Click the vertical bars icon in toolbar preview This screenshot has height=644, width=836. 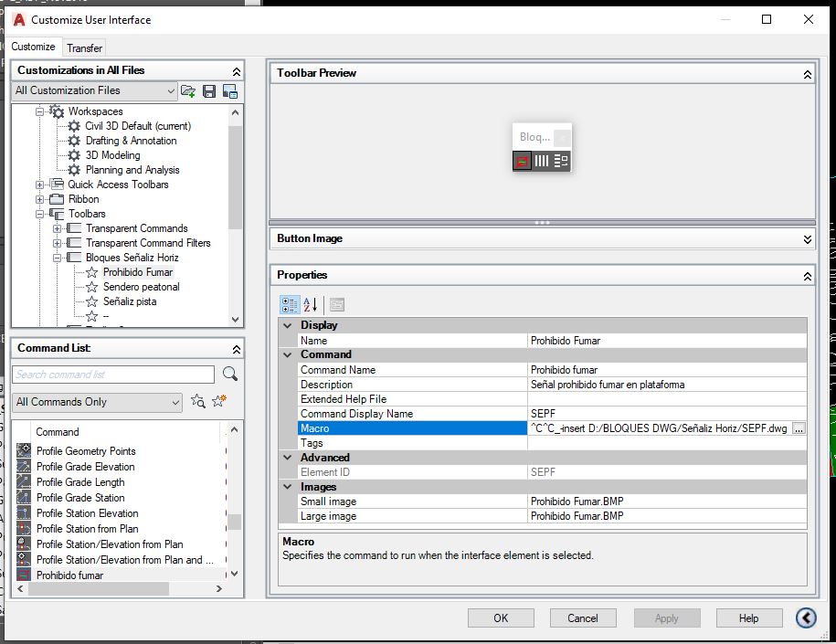point(541,161)
